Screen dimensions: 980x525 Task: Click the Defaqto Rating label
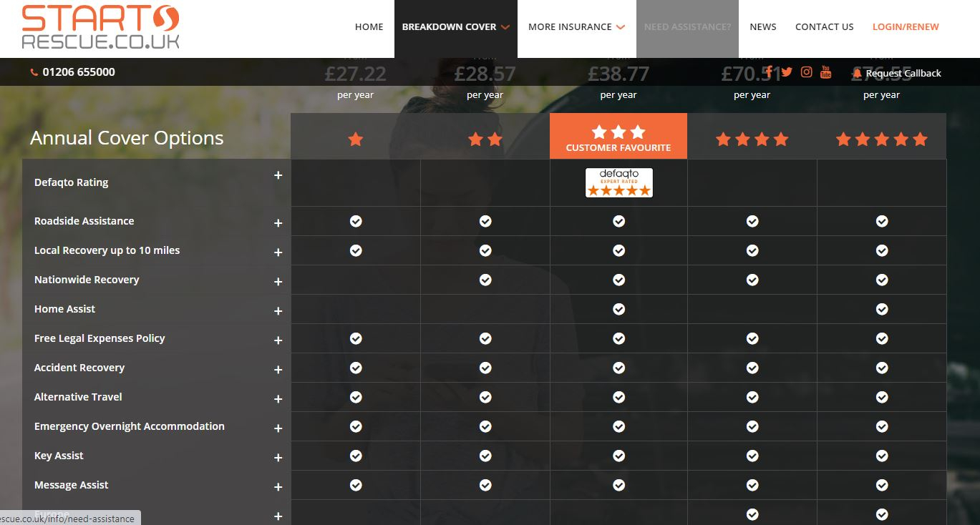pyautogui.click(x=72, y=182)
